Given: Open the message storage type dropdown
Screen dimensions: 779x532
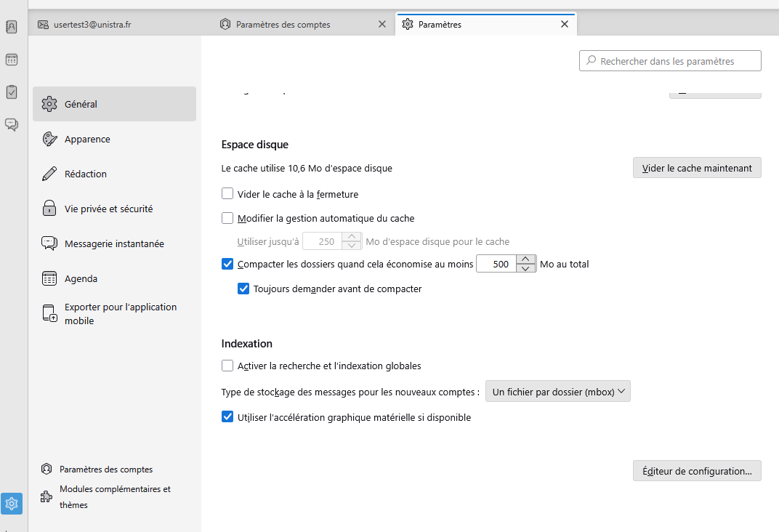Looking at the screenshot, I should [557, 392].
